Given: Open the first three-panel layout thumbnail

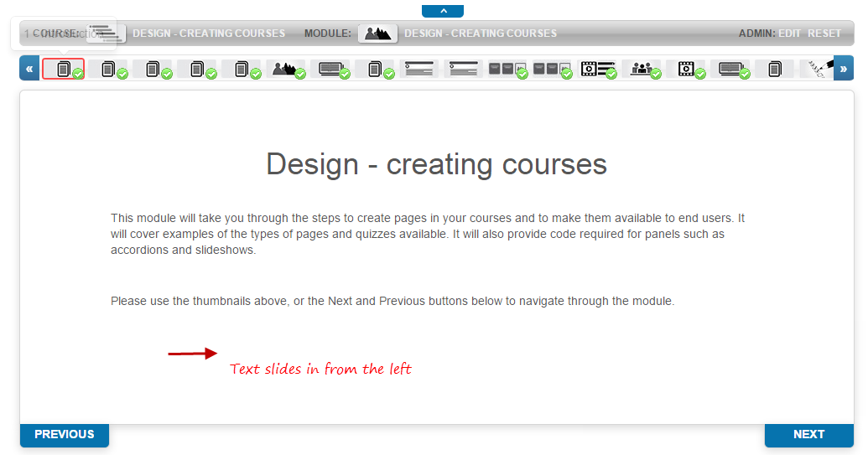Looking at the screenshot, I should 507,69.
